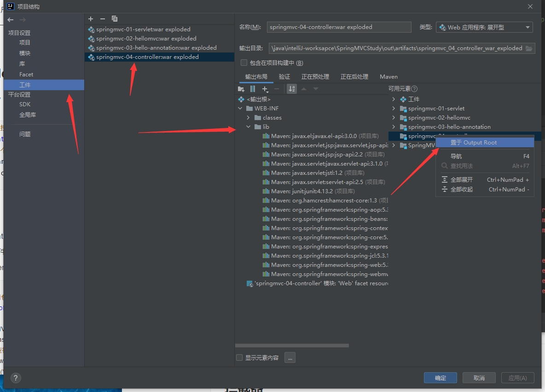Viewport: 545px width, 392px height.
Task: Click the create archive icon in layout toolbar
Action: (253, 89)
